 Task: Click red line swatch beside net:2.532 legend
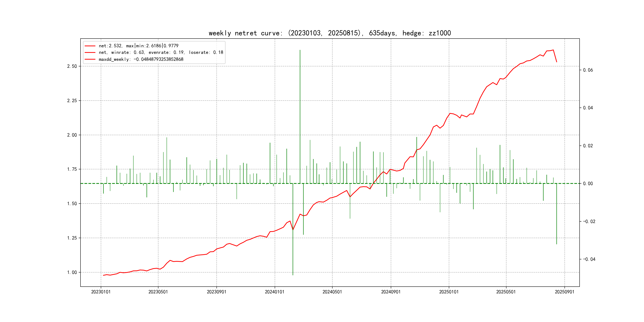[x=90, y=46]
